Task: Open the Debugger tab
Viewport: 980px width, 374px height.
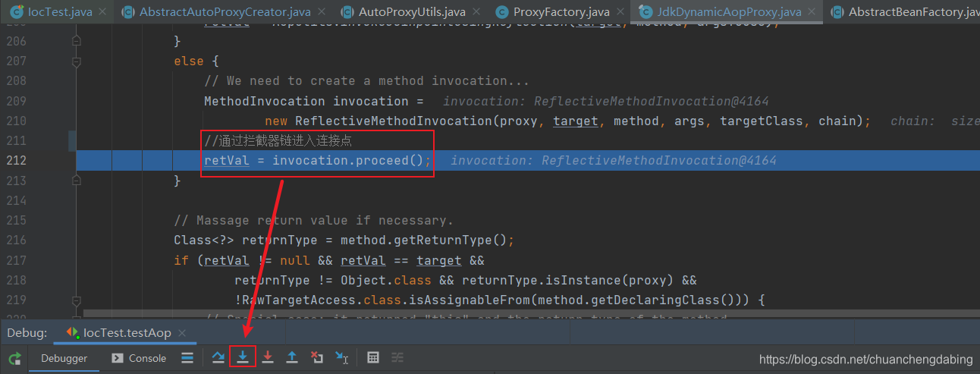Action: pos(64,358)
